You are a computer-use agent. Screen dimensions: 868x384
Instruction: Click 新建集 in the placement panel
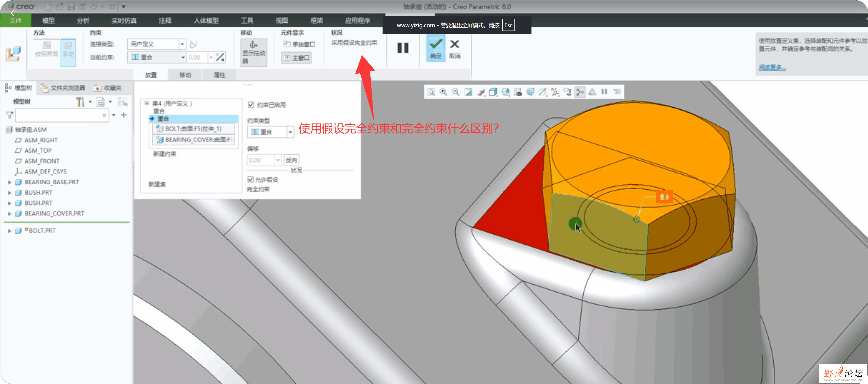tap(157, 184)
